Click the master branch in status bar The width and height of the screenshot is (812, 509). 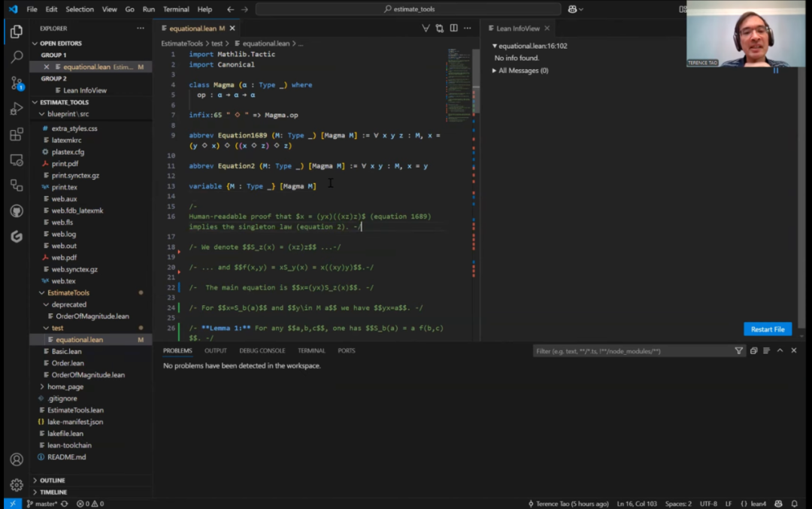(42, 503)
